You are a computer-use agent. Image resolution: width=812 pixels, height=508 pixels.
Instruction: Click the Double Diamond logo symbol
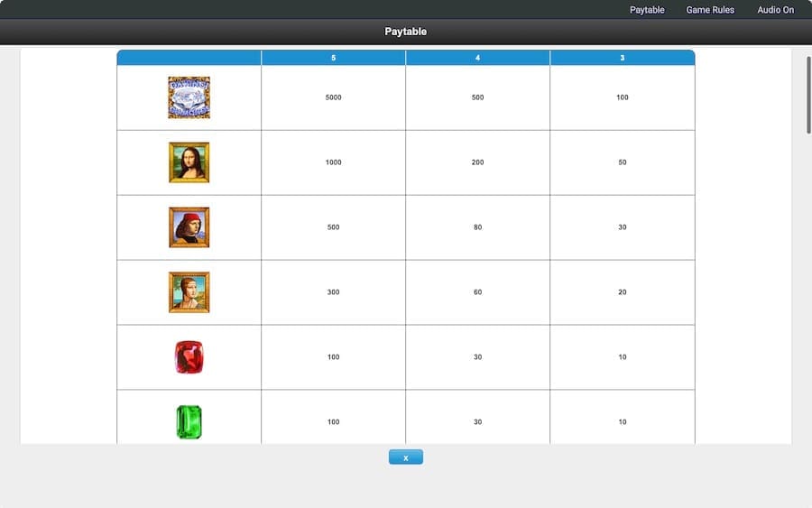(x=189, y=97)
